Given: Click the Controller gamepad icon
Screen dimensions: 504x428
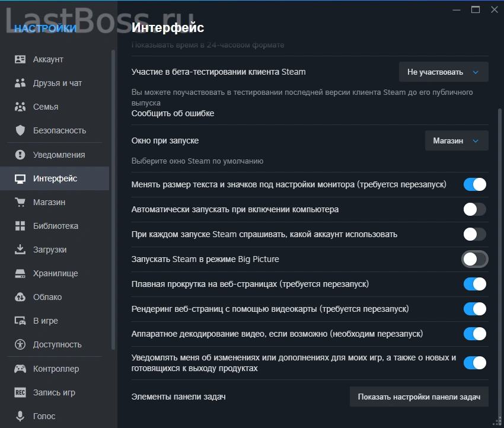Looking at the screenshot, I should tap(20, 369).
